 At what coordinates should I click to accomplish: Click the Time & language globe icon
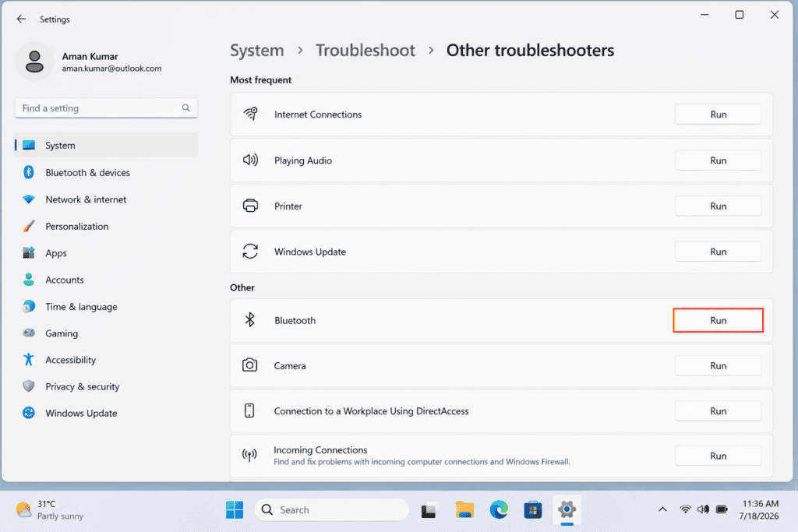click(x=29, y=307)
